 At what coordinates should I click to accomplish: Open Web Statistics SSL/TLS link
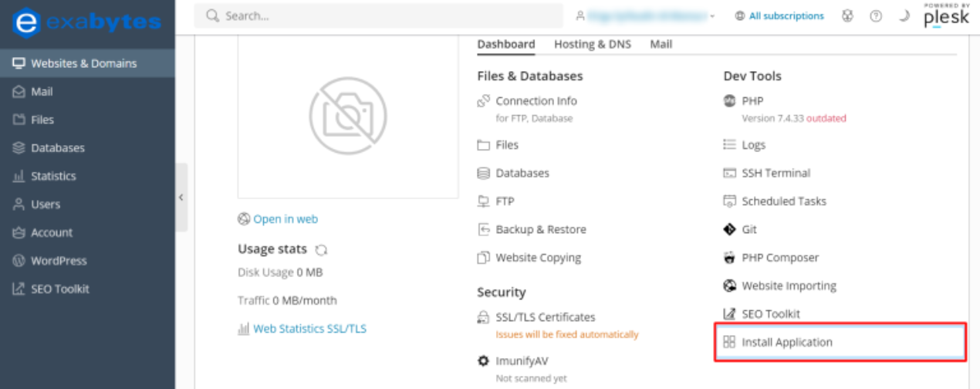click(x=310, y=329)
